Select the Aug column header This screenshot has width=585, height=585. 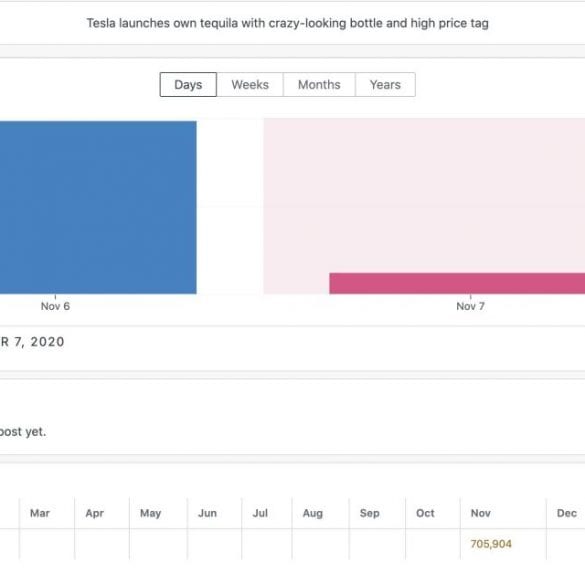313,513
